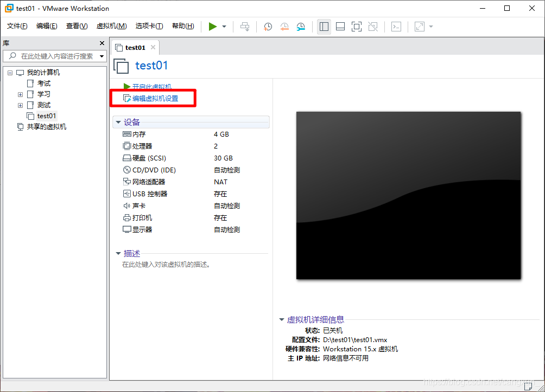Click the NAT network value

(220, 182)
